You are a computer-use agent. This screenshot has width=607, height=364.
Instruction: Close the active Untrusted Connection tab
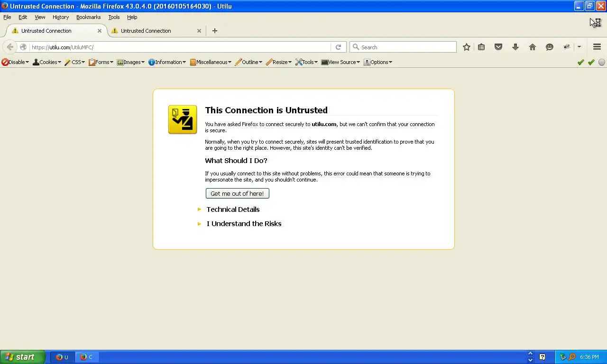tap(100, 31)
